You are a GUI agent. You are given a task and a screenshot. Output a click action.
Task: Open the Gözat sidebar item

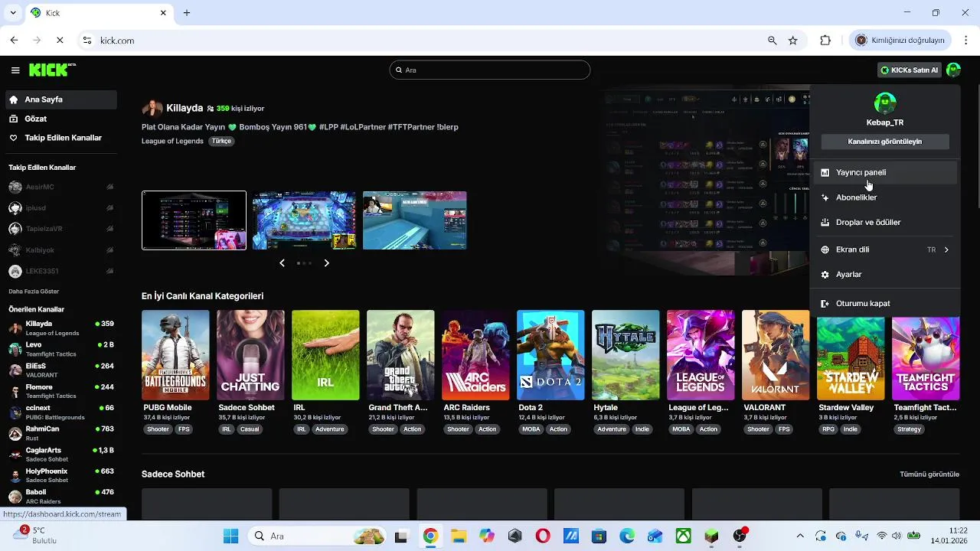click(x=60, y=119)
